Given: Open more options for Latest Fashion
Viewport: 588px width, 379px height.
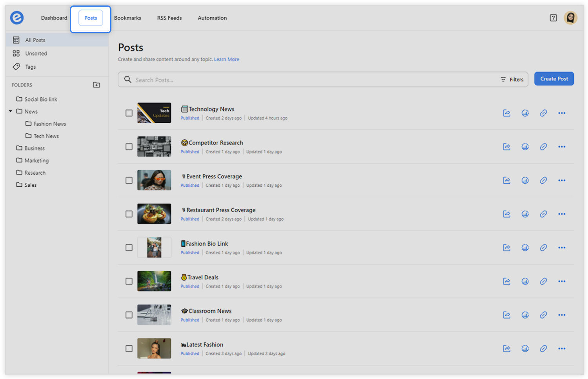Looking at the screenshot, I should [562, 349].
